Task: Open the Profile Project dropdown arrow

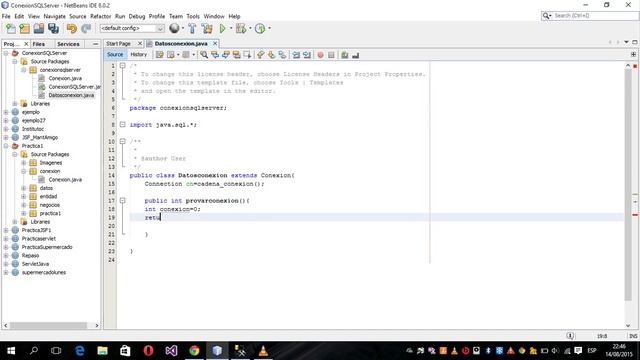Action: click(x=269, y=29)
